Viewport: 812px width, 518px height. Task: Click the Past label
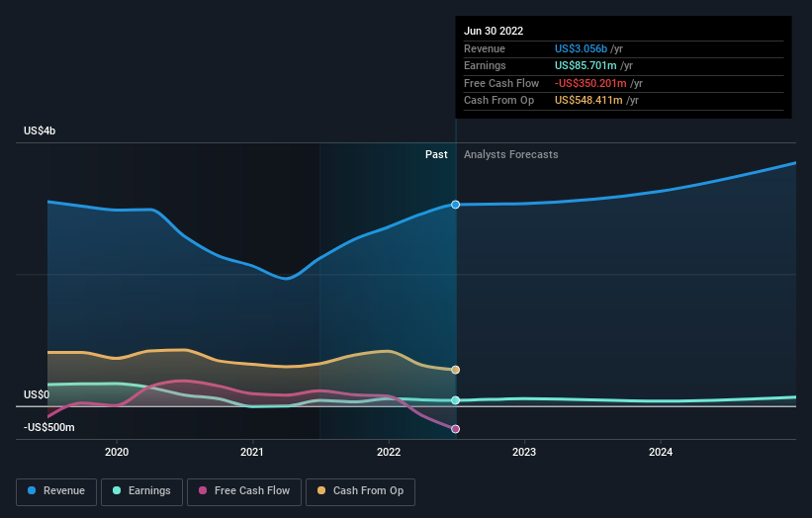(x=436, y=154)
